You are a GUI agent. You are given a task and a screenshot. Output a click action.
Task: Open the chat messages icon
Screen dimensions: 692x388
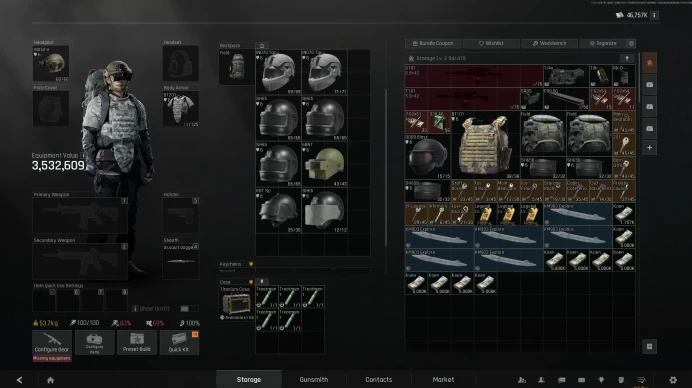(x=561, y=380)
